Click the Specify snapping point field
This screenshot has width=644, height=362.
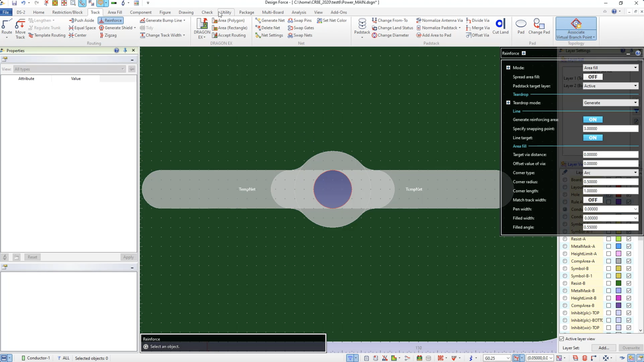(x=611, y=129)
